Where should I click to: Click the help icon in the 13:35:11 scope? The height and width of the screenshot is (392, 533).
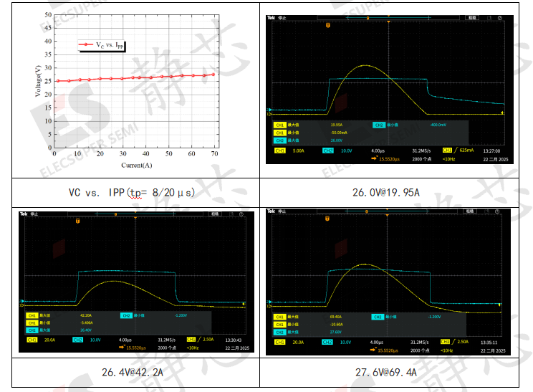point(497,211)
